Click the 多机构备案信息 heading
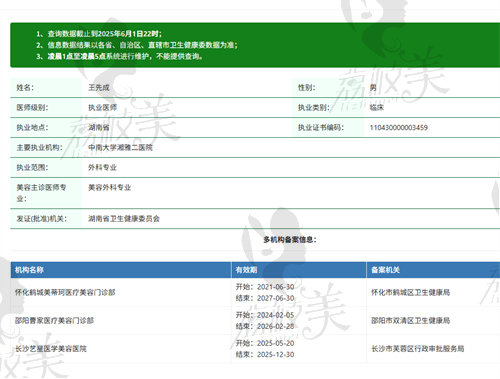 tap(290, 239)
